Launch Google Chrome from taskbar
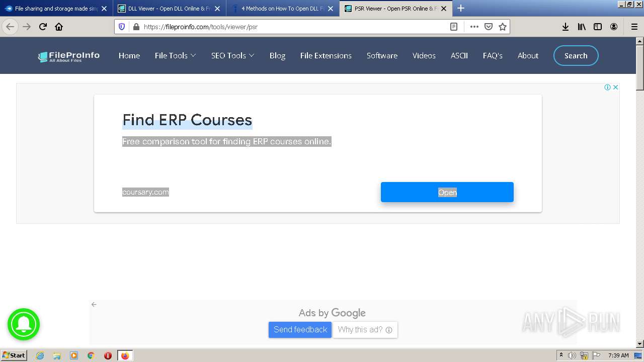 pos(91,355)
